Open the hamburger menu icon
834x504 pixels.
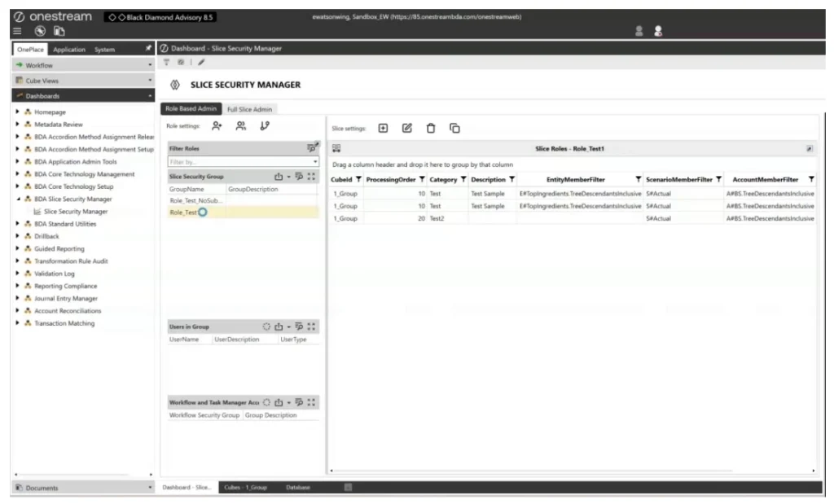(17, 32)
